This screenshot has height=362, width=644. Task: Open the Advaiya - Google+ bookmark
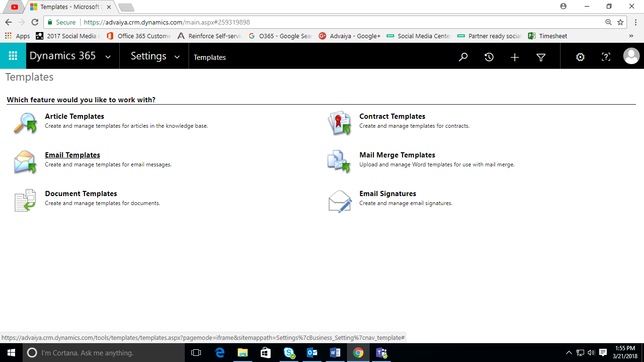[349, 36]
